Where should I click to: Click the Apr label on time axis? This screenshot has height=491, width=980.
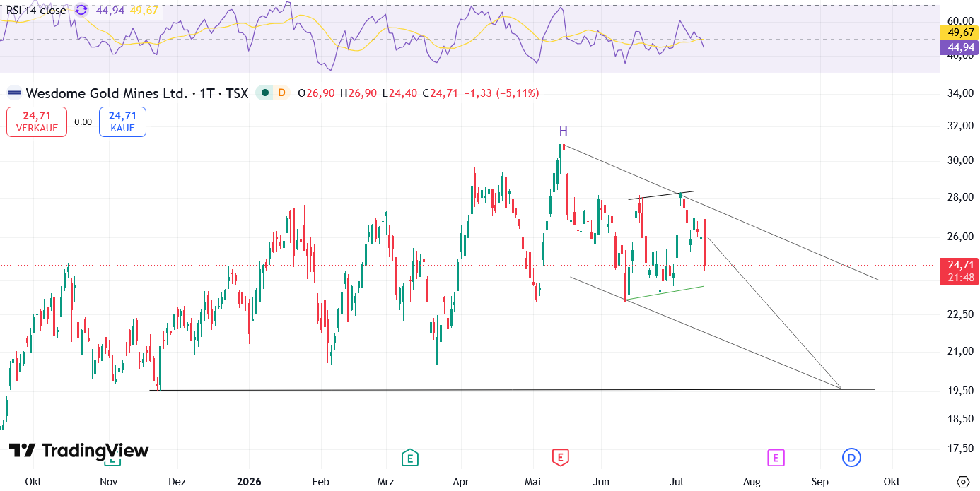pyautogui.click(x=461, y=482)
